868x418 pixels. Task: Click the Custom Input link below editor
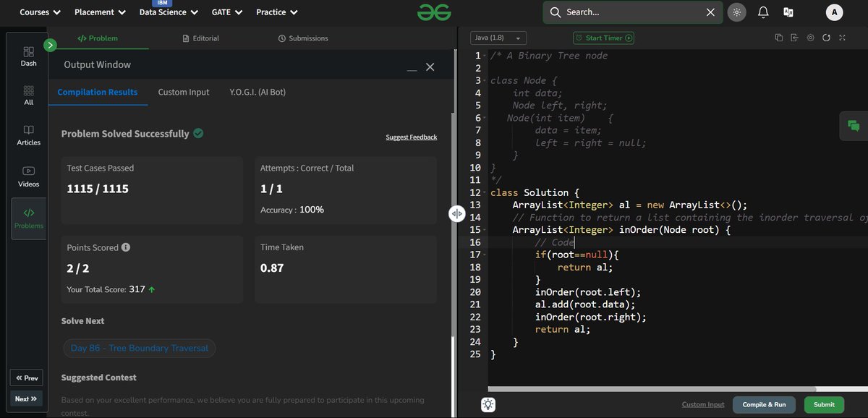[x=703, y=405]
